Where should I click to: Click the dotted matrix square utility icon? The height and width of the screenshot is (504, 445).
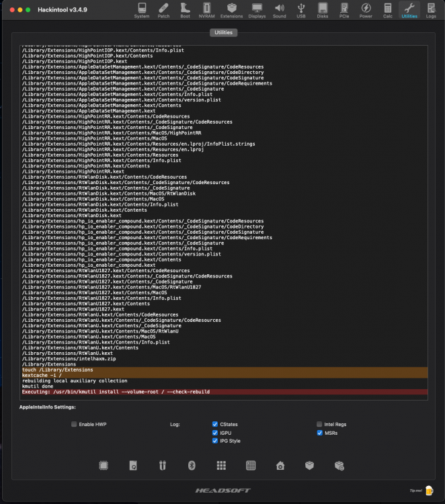click(x=251, y=466)
